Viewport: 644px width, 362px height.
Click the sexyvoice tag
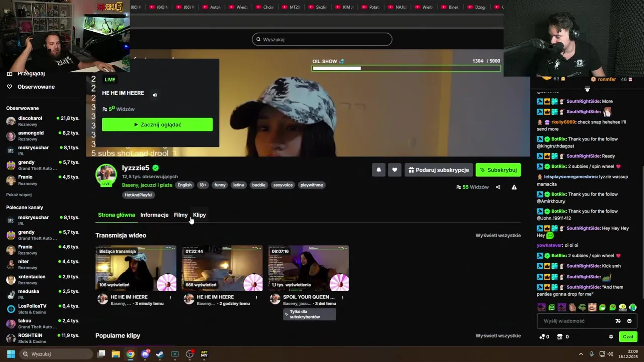pos(283,185)
